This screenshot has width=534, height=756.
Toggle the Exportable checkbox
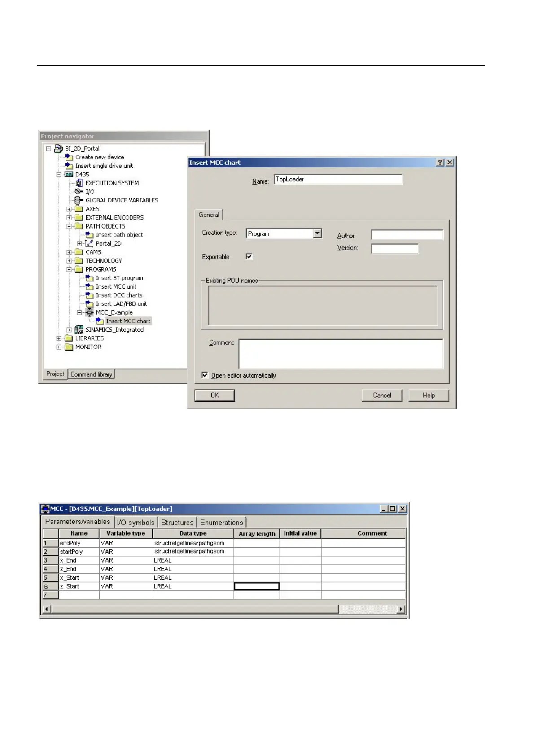(249, 257)
